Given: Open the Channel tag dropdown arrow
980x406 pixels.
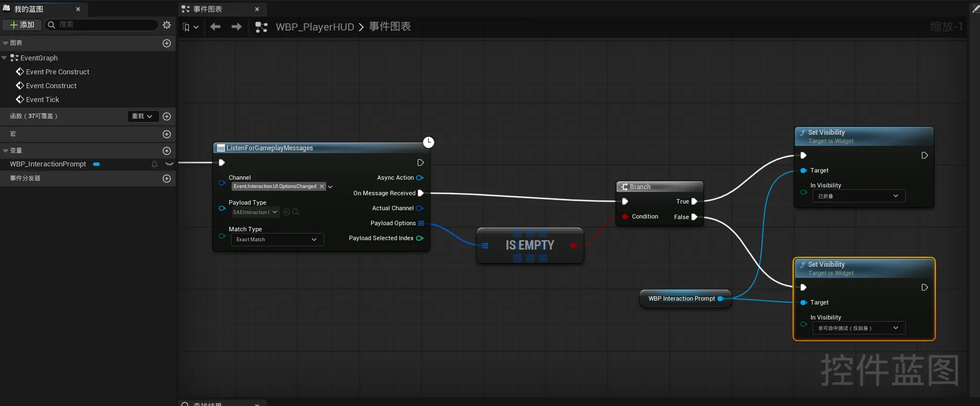Looking at the screenshot, I should [x=330, y=187].
